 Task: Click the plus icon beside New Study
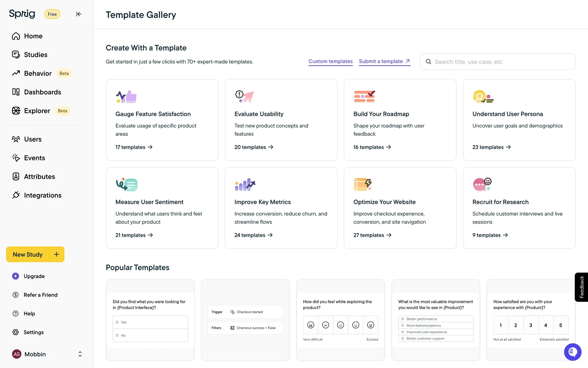(x=57, y=254)
